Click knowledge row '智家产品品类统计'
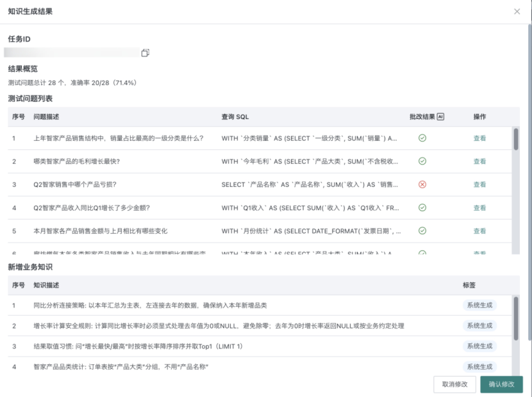This screenshot has width=532, height=397. 260,367
